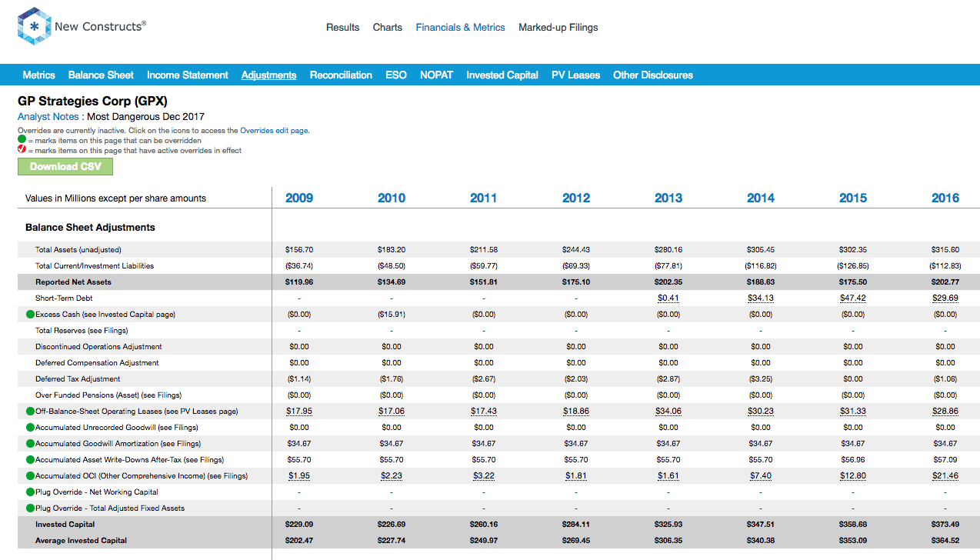Click 2012 operating leases value $18.86

[x=576, y=412]
